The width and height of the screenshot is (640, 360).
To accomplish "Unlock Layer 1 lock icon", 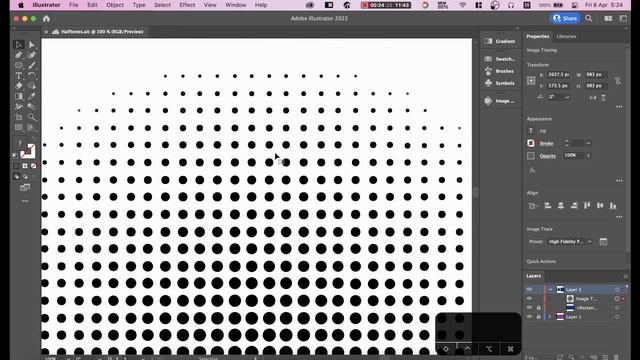I will click(538, 317).
